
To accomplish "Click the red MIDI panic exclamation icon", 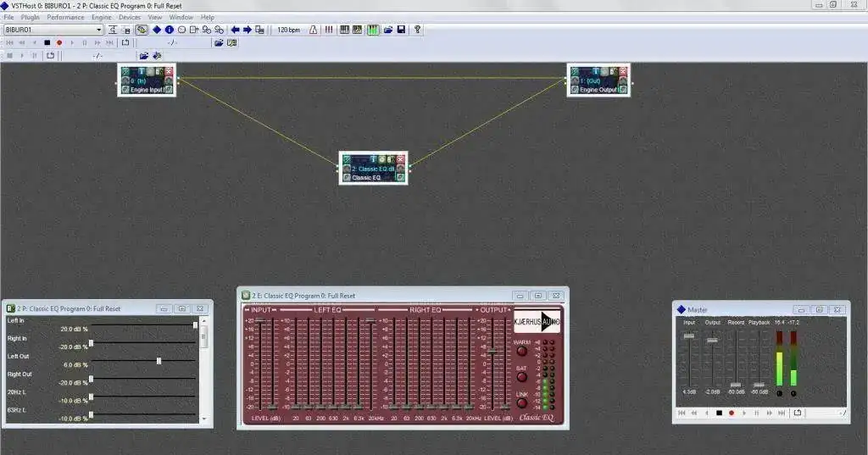I will coord(328,30).
